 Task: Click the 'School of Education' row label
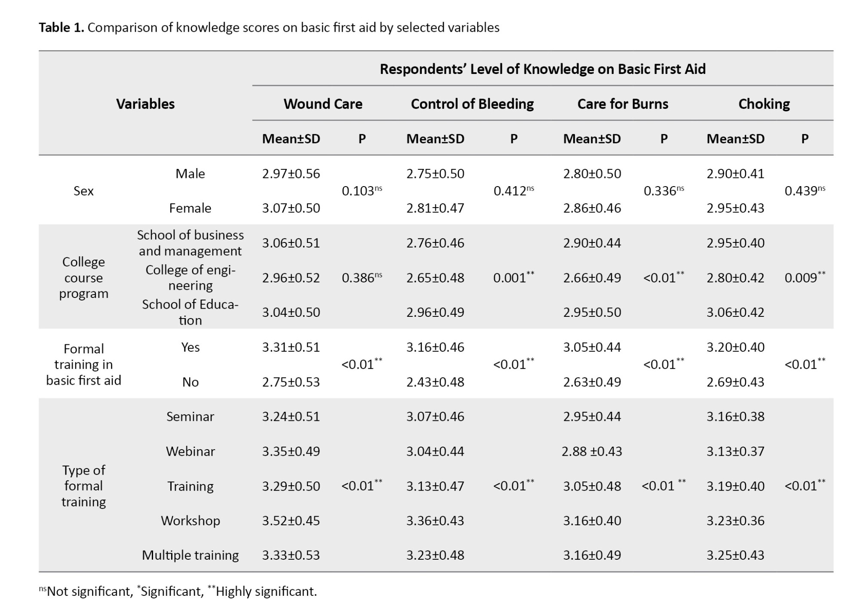point(190,312)
